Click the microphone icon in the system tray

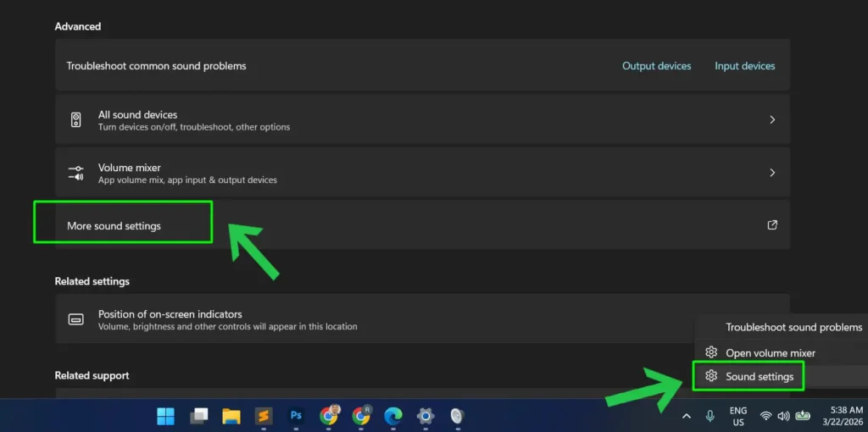click(709, 416)
